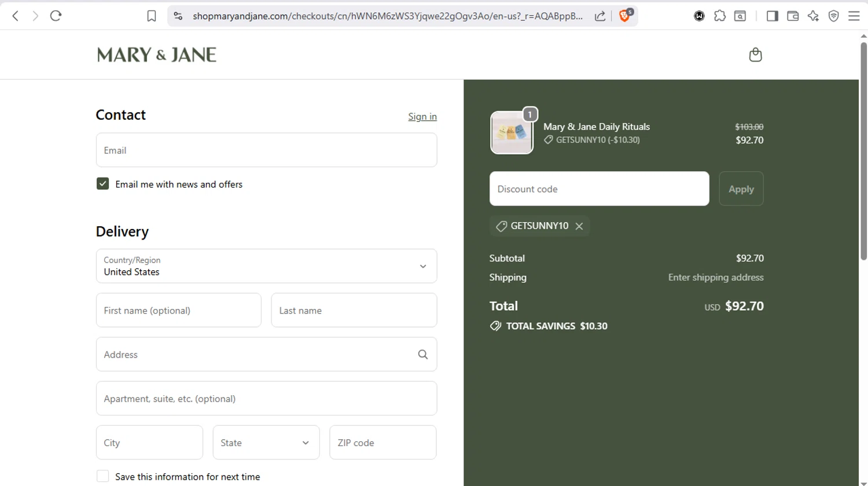
Task: Remove the GETSUNNY10 discount code
Action: pyautogui.click(x=579, y=226)
